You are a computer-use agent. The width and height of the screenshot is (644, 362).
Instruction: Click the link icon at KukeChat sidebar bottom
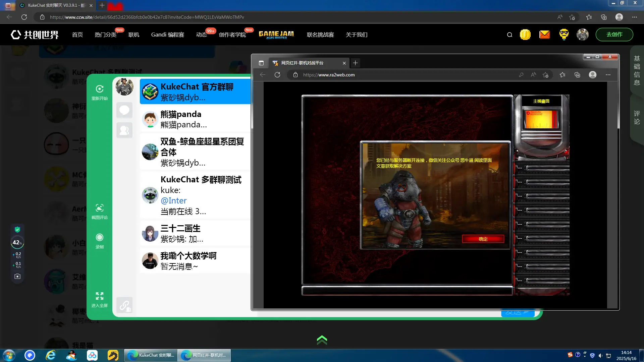124,305
